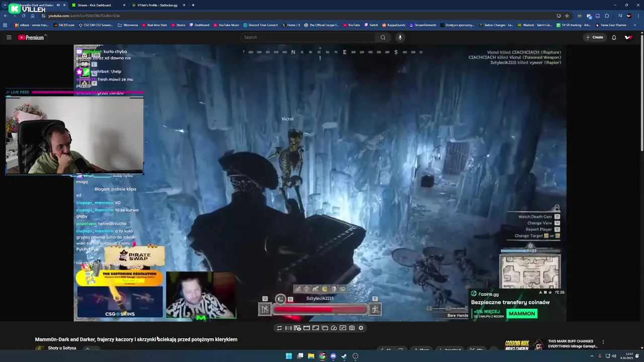Click the pop-up window player icon under video

click(325, 328)
